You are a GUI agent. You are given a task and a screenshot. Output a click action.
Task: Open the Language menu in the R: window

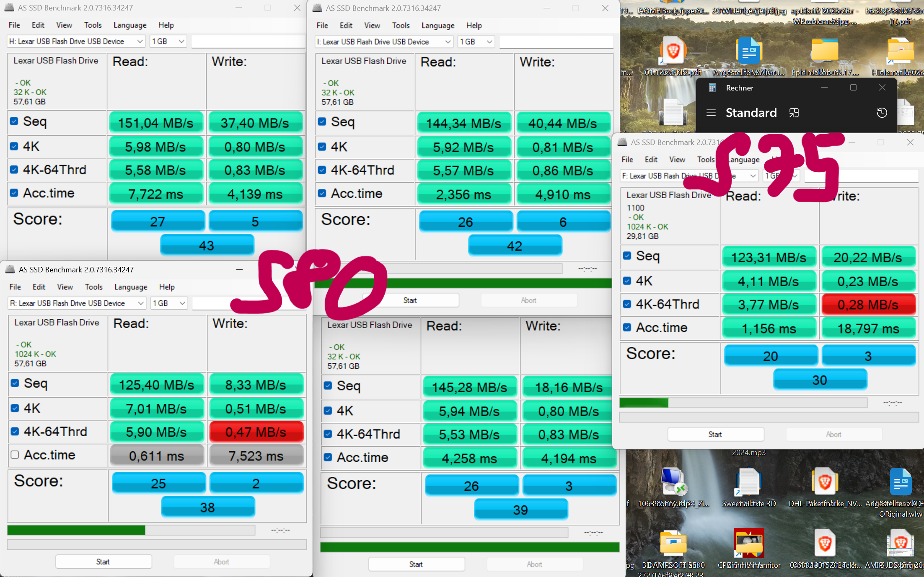[131, 287]
